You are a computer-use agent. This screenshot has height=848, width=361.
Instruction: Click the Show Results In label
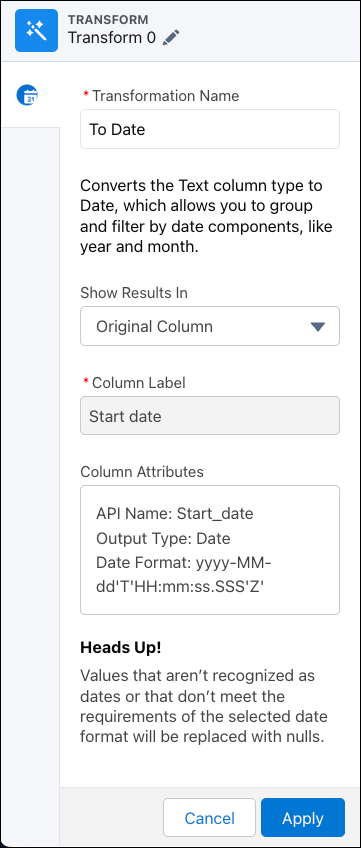click(134, 293)
